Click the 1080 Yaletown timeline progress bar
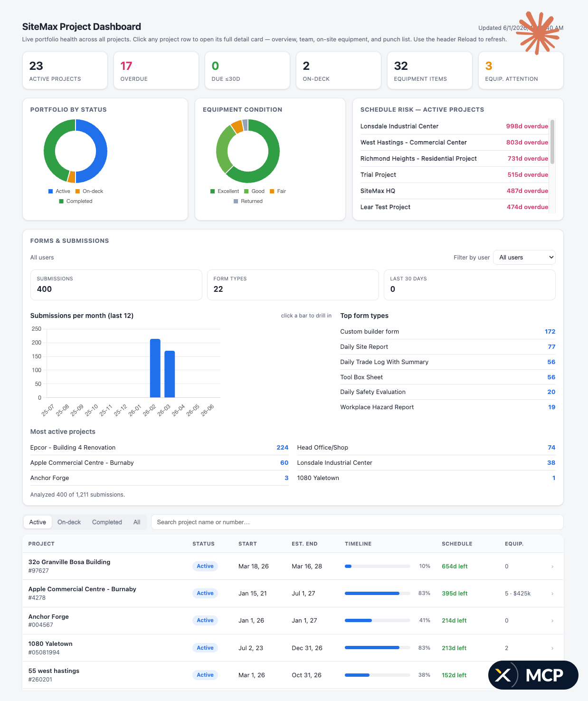 coord(377,648)
